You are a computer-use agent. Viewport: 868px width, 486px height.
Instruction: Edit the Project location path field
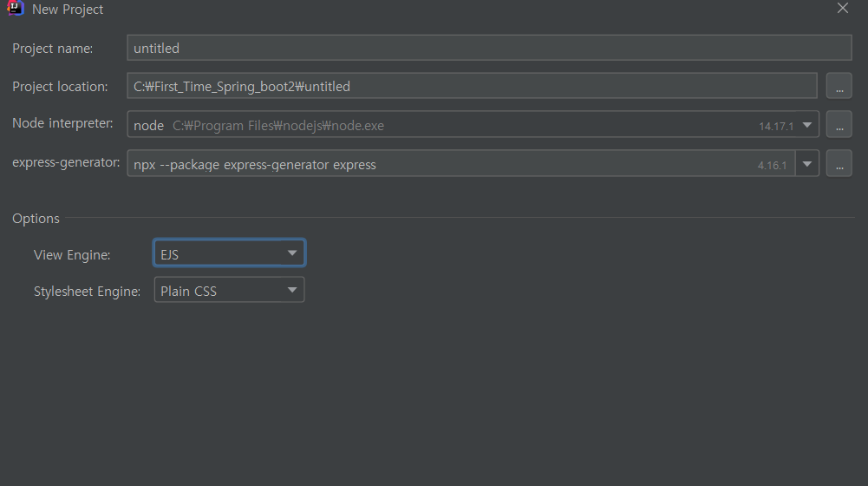tap(472, 86)
